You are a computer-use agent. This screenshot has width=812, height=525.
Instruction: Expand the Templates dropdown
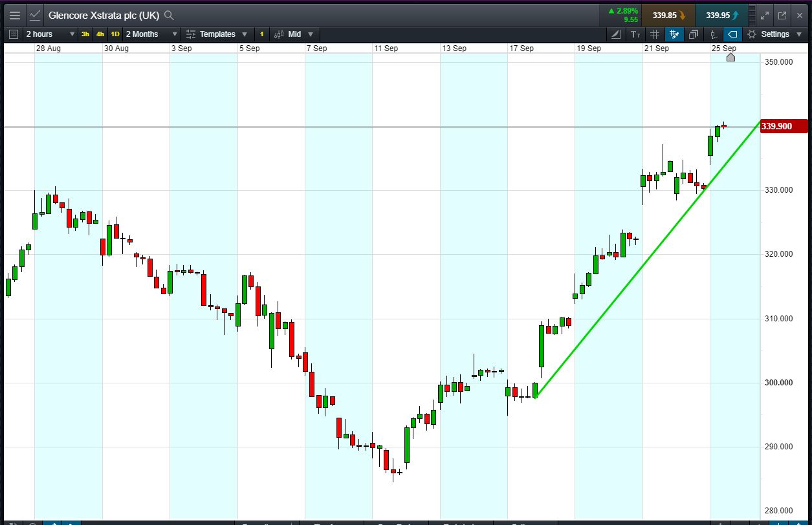[x=217, y=34]
